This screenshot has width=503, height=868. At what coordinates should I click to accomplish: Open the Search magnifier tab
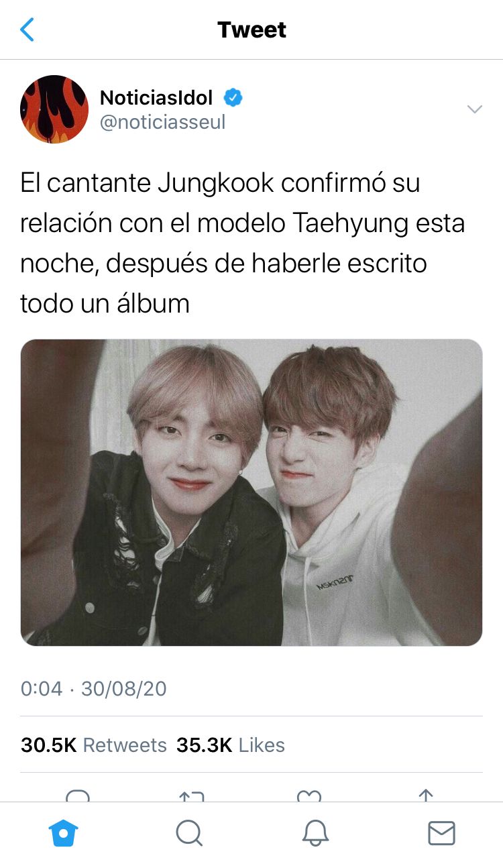[x=189, y=834]
